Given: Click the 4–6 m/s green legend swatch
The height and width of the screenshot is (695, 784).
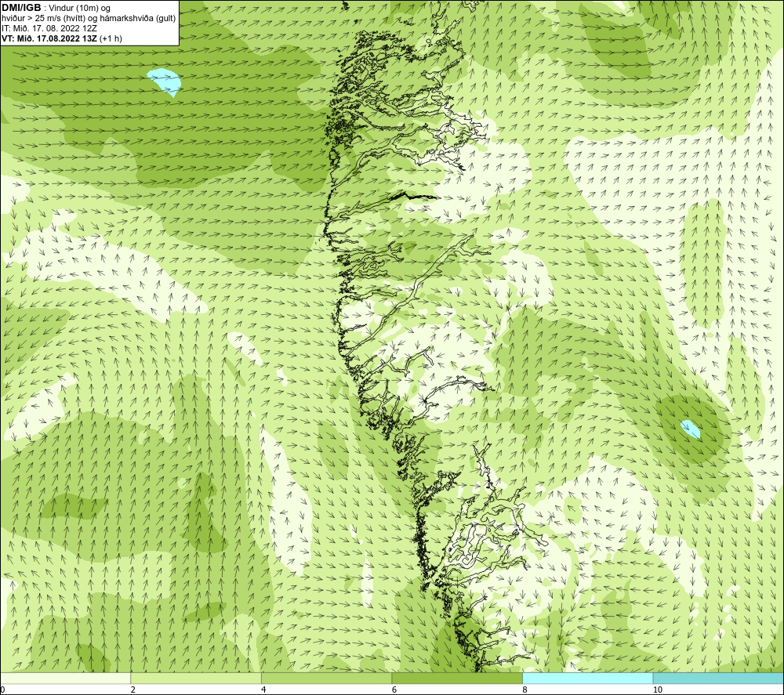Looking at the screenshot, I should 326,678.
